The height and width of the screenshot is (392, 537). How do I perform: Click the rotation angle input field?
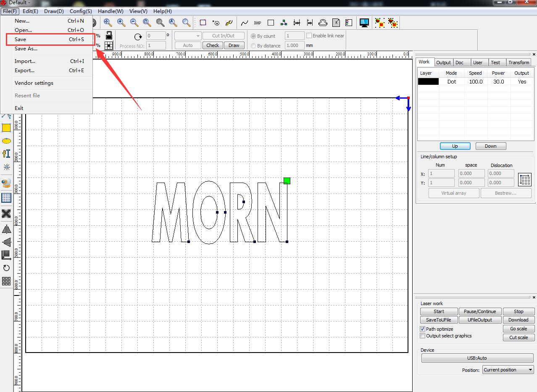click(x=156, y=36)
